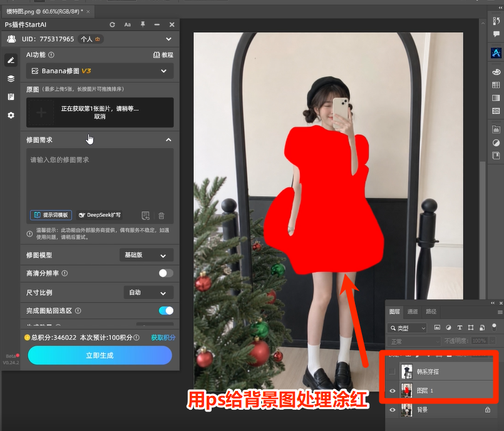Open the Banana修图 V3 function dropdown

tap(100, 71)
